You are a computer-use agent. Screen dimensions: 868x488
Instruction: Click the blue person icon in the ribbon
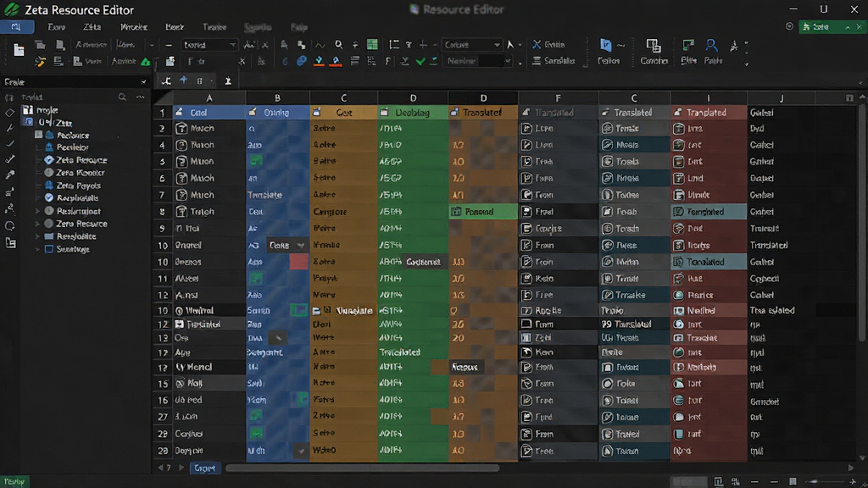pos(711,45)
